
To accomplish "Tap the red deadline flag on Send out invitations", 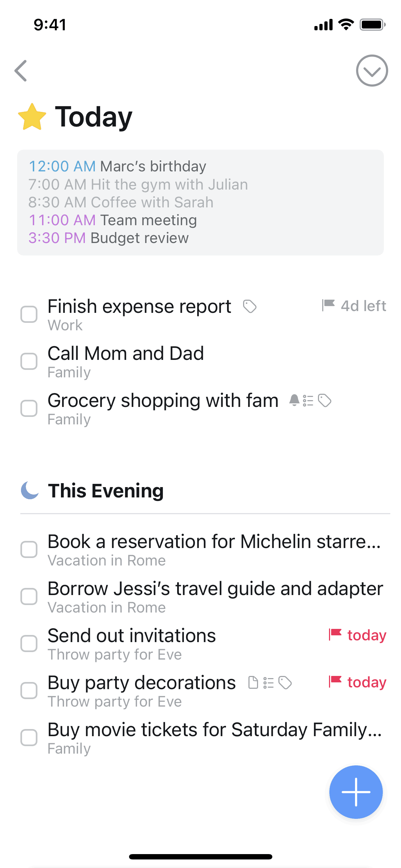I will 335,635.
